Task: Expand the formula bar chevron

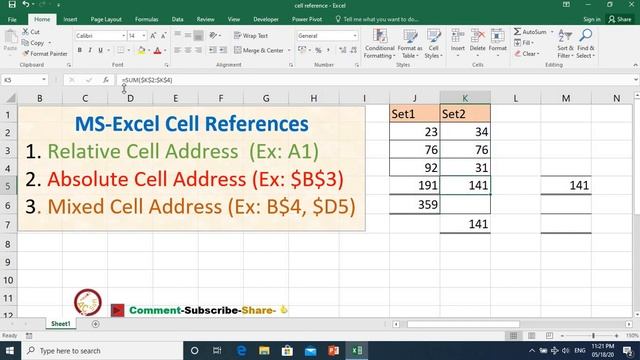Action: click(x=636, y=80)
